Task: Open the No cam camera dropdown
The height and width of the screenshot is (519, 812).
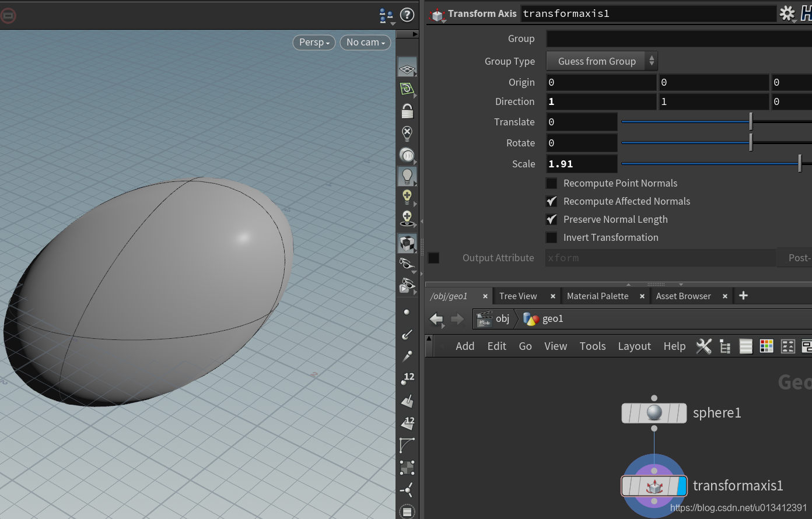Action: [x=365, y=43]
